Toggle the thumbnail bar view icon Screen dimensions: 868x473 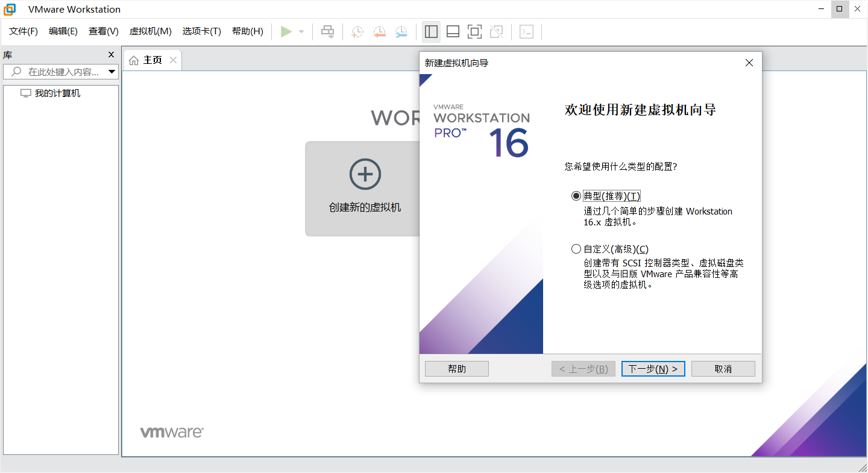pyautogui.click(x=453, y=31)
